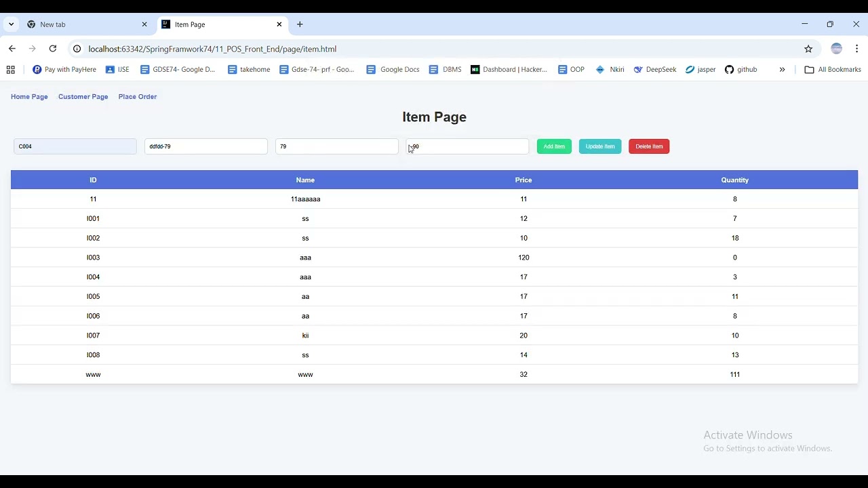The height and width of the screenshot is (488, 868).
Task: Close the Item Page tab
Action: click(x=279, y=24)
